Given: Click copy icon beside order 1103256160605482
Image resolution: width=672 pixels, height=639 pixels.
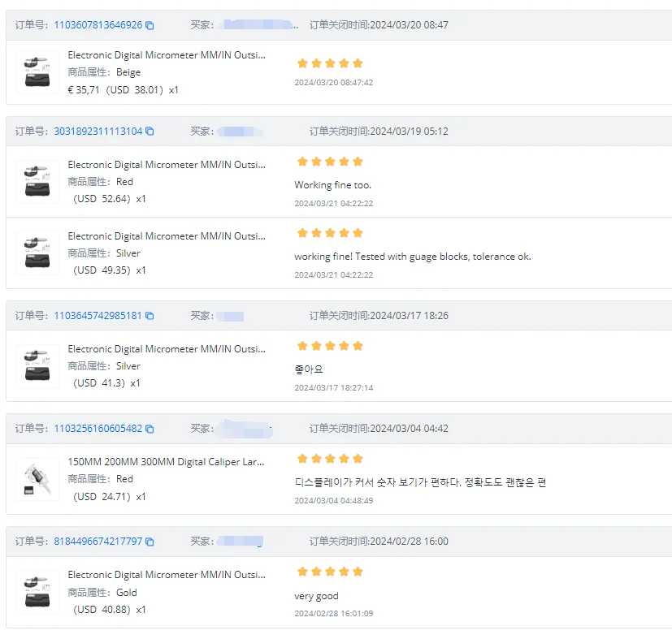Looking at the screenshot, I should click(150, 429).
